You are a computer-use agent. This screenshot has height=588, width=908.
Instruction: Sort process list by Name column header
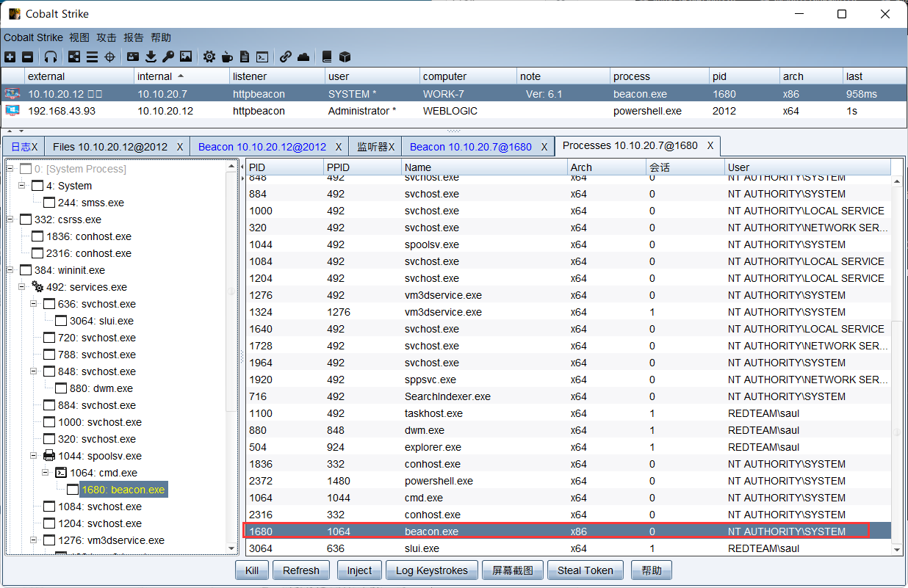click(485, 167)
